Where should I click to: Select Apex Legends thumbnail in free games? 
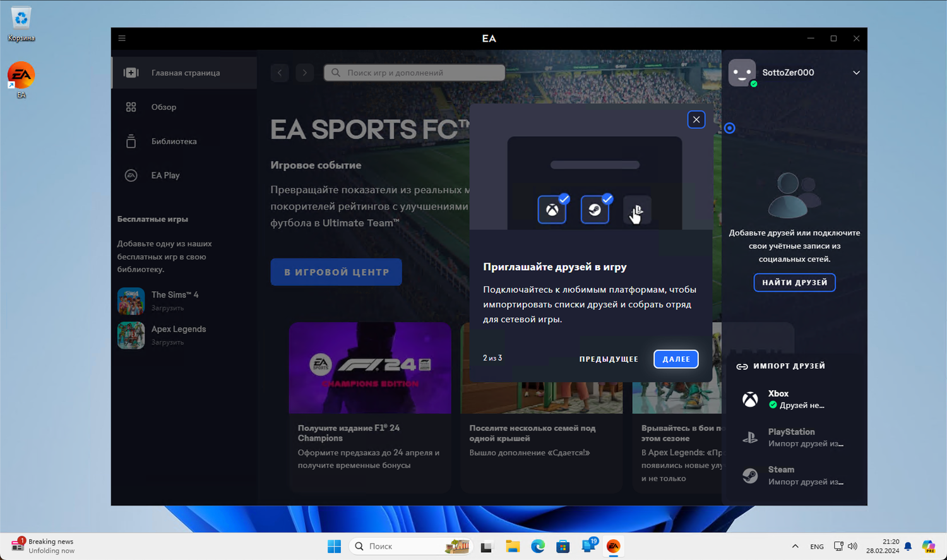tap(131, 335)
